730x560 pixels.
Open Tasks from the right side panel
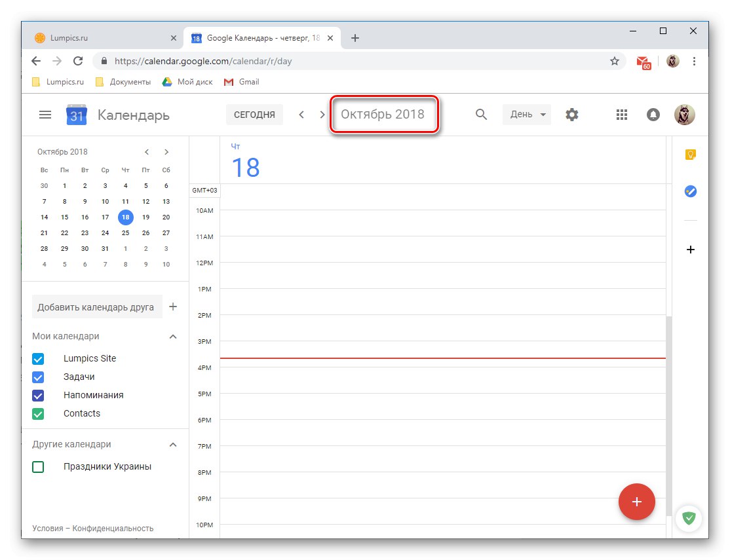[690, 191]
